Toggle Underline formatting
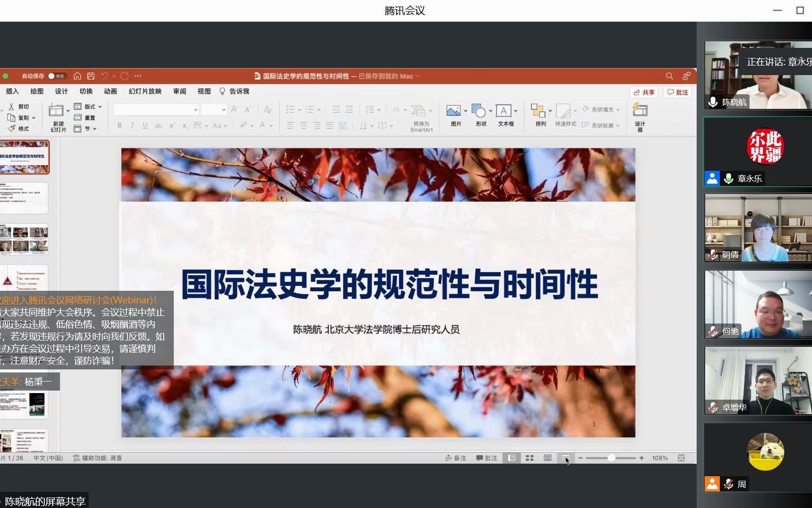812x508 pixels. click(x=145, y=125)
